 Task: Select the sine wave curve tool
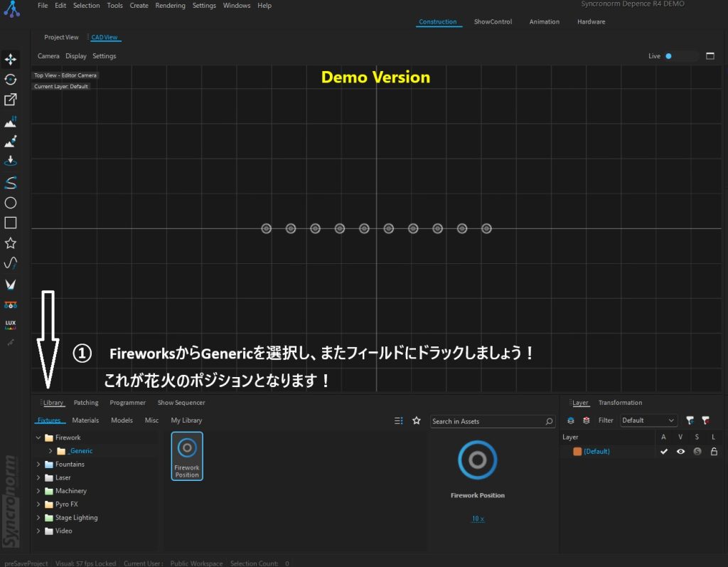[x=11, y=263]
